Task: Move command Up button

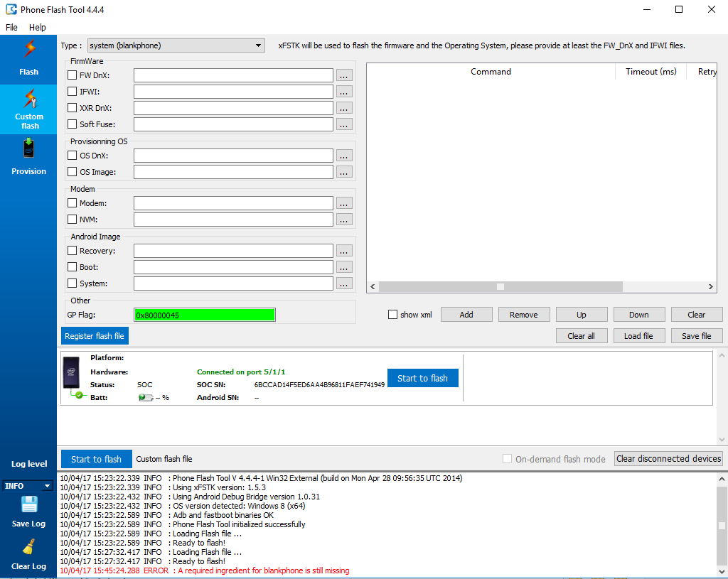Action: pyautogui.click(x=582, y=315)
